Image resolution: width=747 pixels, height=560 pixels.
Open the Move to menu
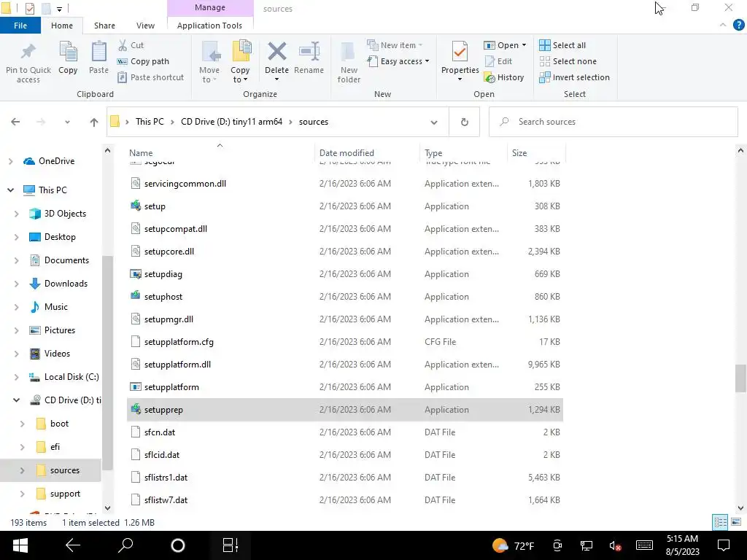coord(209,63)
